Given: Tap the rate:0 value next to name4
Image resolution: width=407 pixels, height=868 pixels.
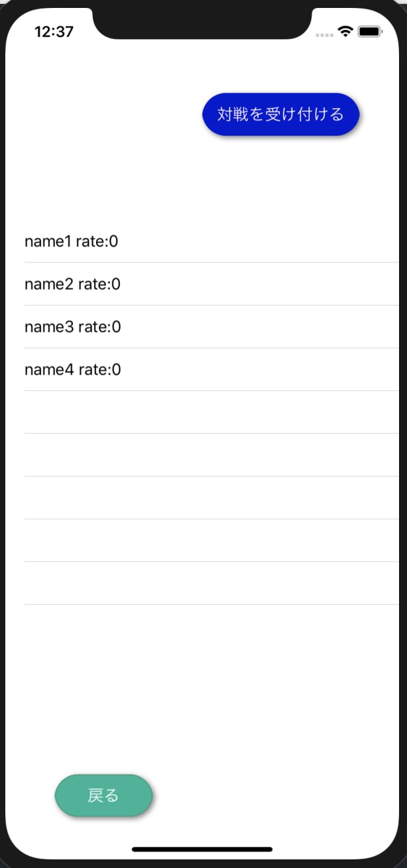Looking at the screenshot, I should tap(100, 370).
